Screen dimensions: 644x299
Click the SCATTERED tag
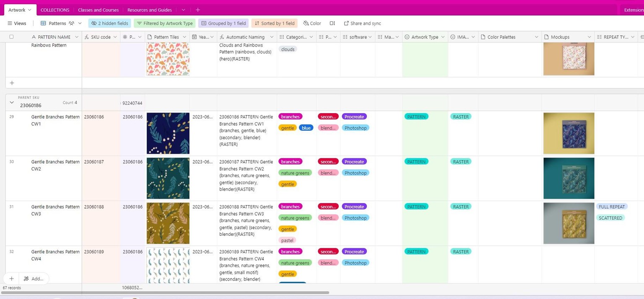610,218
